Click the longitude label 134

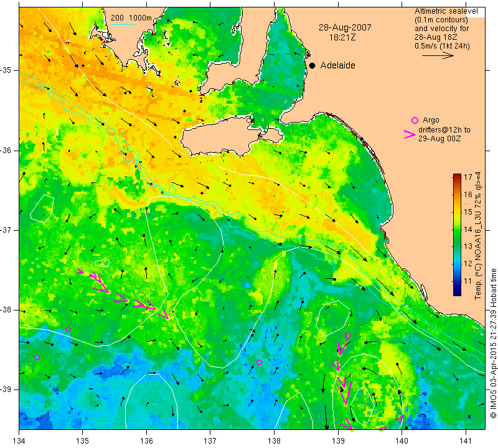pos(19,441)
